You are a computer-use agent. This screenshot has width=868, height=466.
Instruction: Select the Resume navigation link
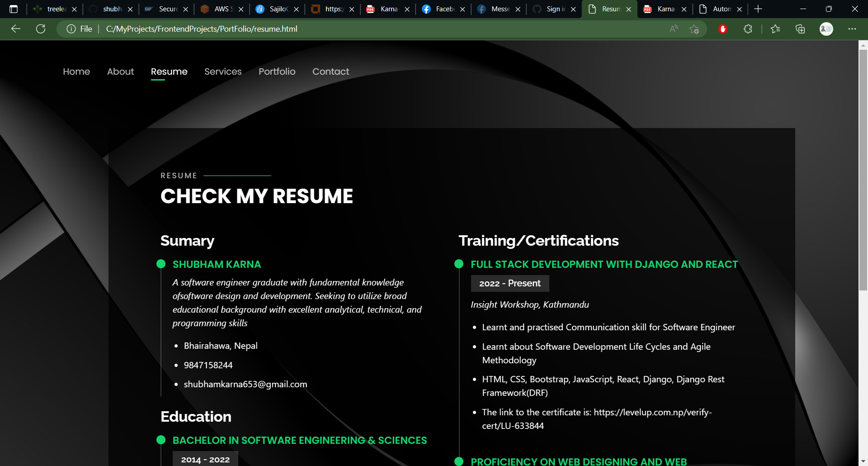coord(169,71)
